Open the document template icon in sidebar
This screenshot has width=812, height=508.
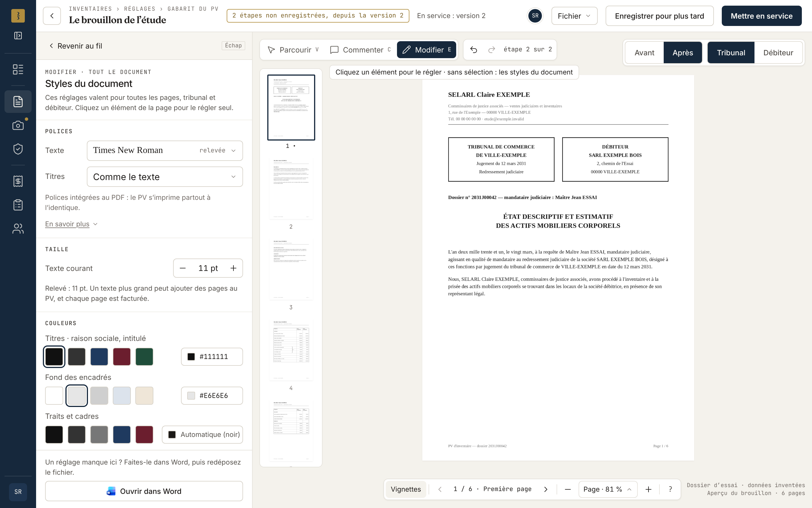pyautogui.click(x=18, y=102)
